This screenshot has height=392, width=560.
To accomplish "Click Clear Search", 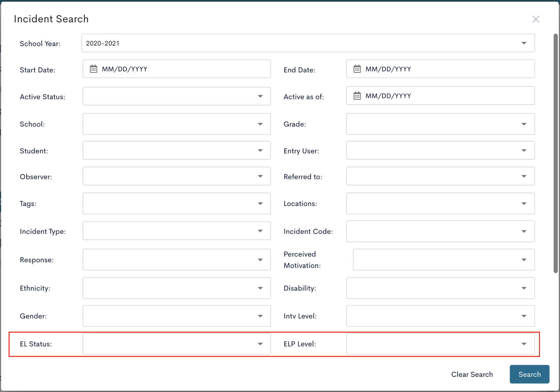I will 472,374.
